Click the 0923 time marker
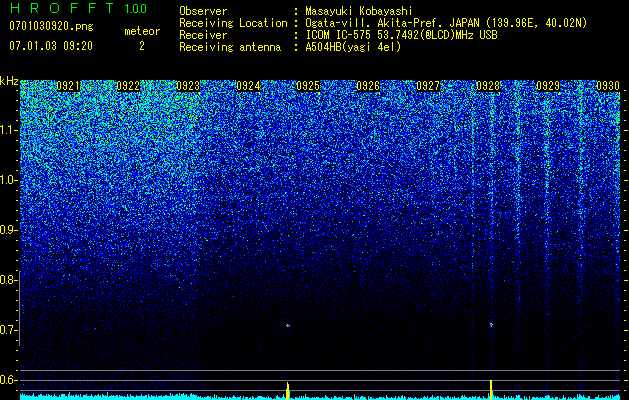Image resolution: width=629 pixels, height=400 pixels. coord(188,86)
